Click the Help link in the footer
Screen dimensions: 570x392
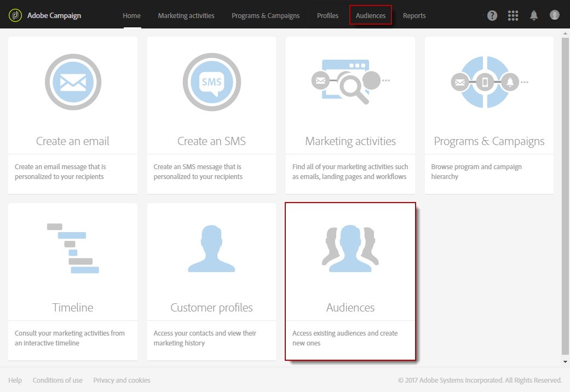coord(15,380)
